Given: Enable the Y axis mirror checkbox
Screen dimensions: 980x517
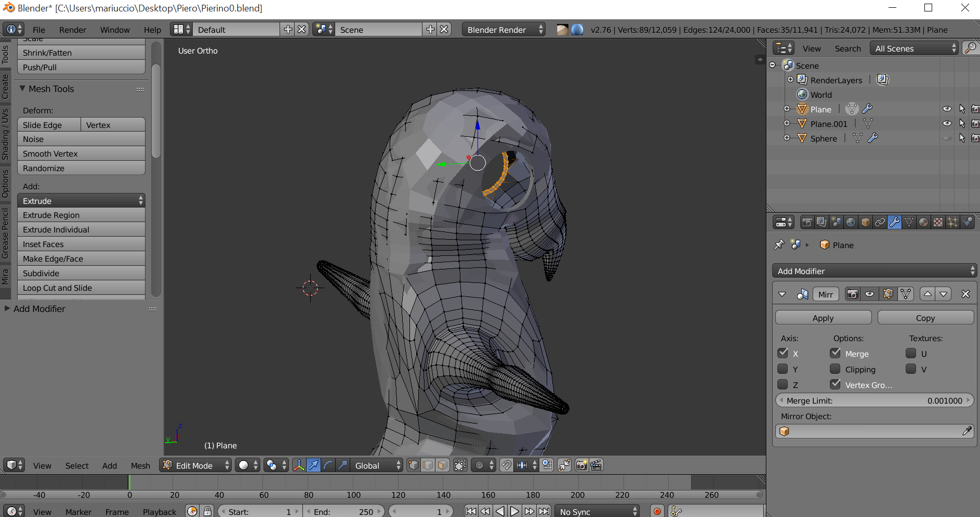Looking at the screenshot, I should coord(783,369).
